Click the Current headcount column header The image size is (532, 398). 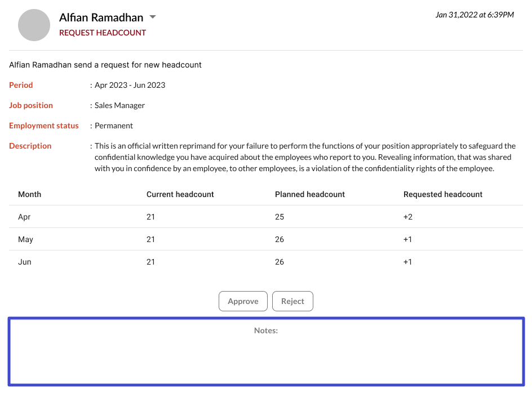pyautogui.click(x=180, y=194)
